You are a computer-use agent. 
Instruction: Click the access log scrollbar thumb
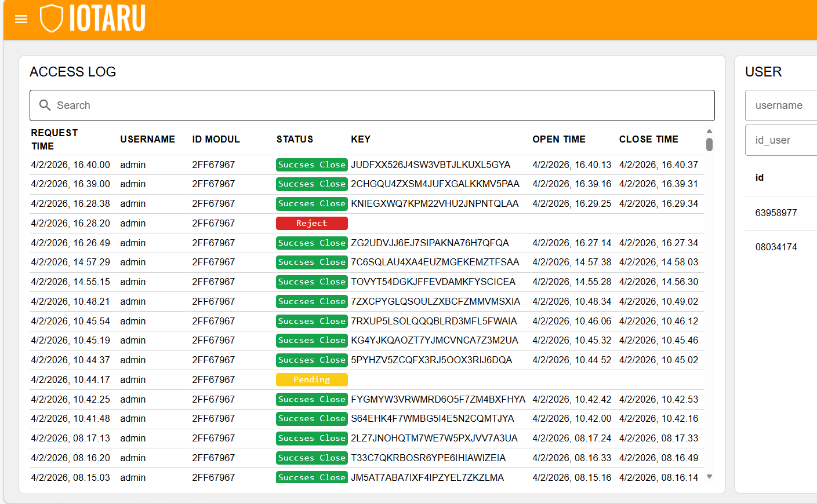coord(709,144)
